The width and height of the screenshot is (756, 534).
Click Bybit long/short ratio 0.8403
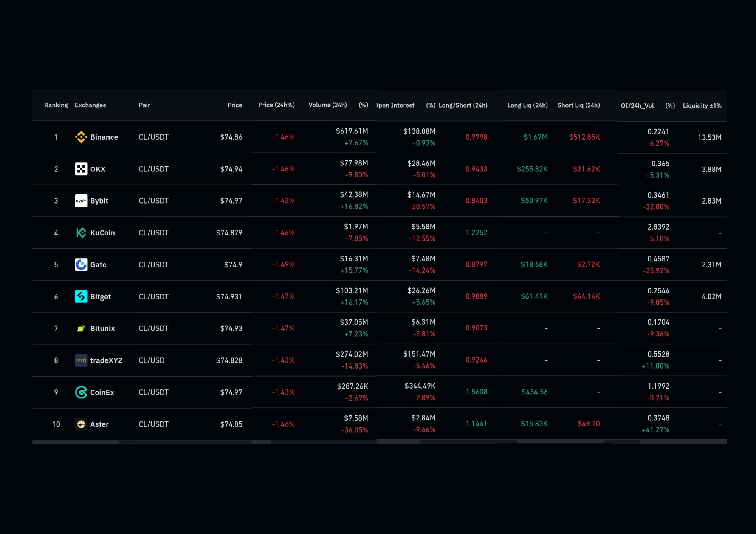click(476, 201)
